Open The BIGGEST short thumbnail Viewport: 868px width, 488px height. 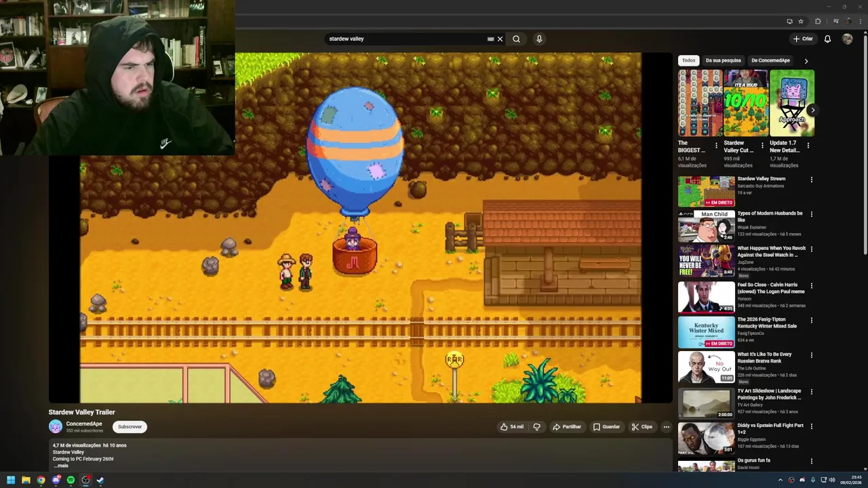(700, 103)
